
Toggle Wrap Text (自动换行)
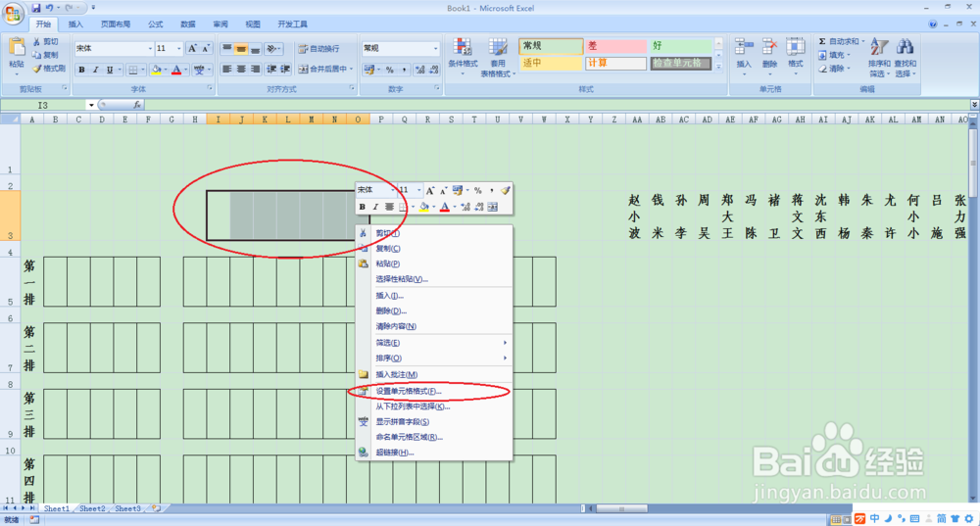318,49
